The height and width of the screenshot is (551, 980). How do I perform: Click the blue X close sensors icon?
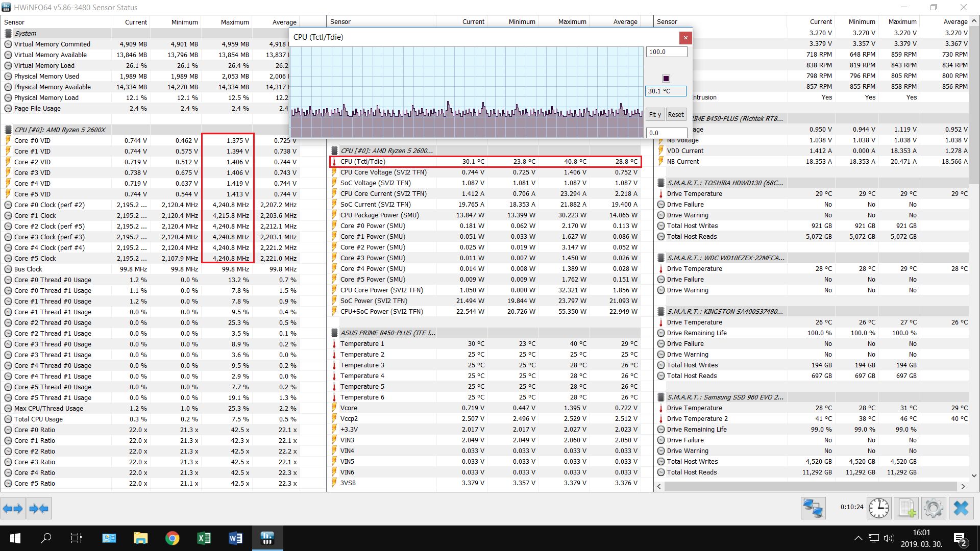click(961, 508)
